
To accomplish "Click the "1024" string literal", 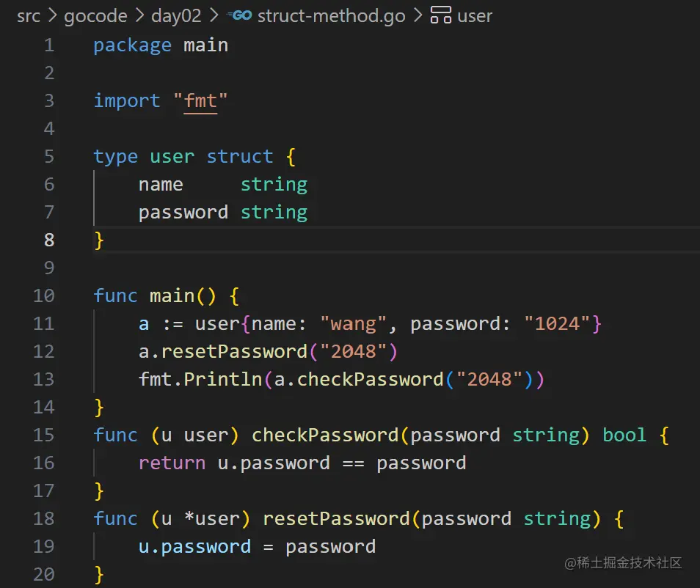I will (557, 324).
